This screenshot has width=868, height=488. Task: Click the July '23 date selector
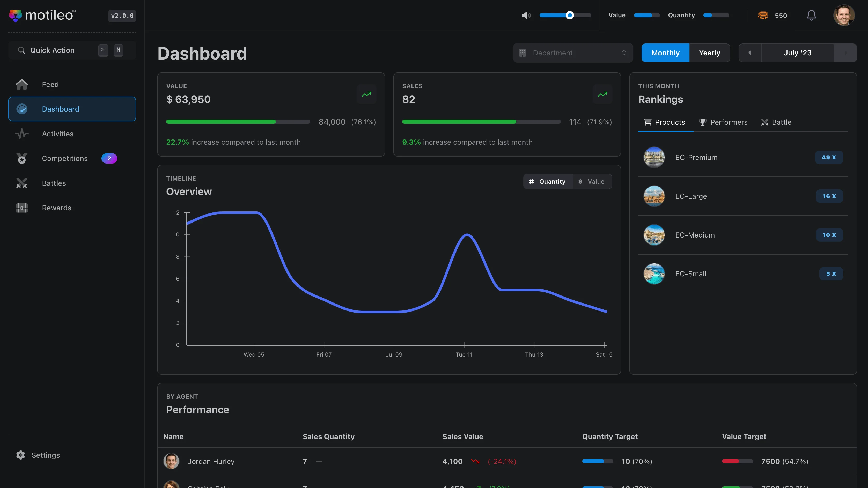pos(798,53)
